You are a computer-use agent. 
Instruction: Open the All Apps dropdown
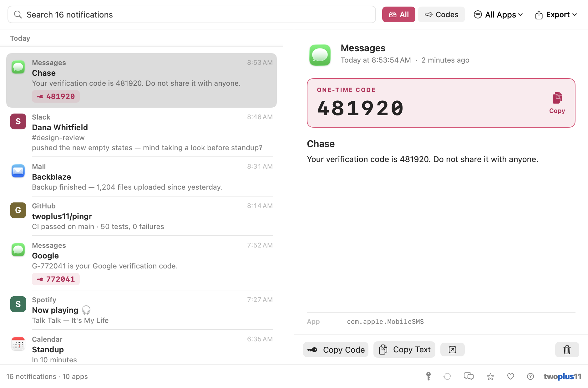pos(498,15)
